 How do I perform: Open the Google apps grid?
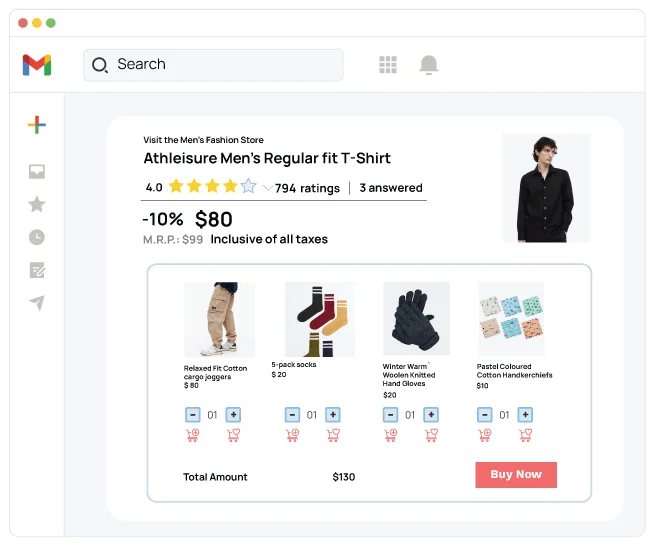(x=388, y=65)
